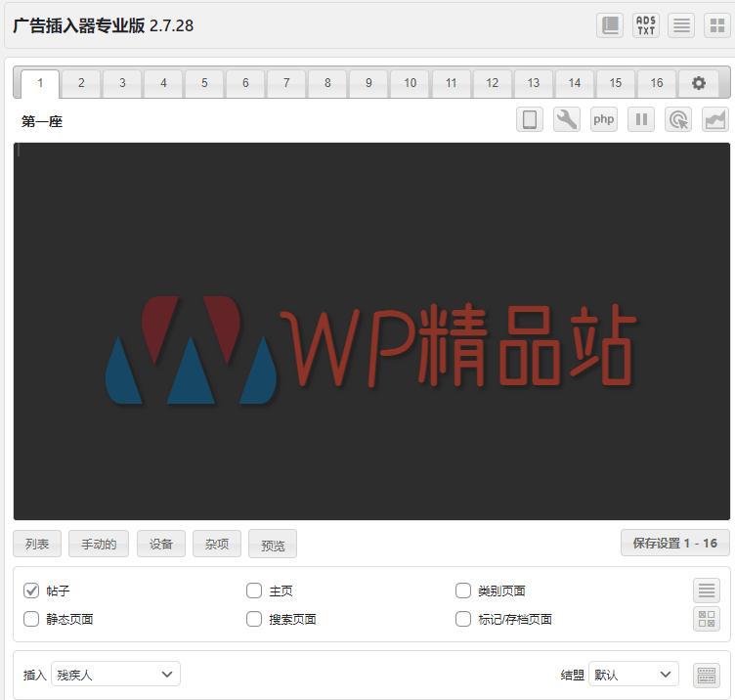Switch to block tab 11
This screenshot has height=700, width=735.
(x=452, y=83)
